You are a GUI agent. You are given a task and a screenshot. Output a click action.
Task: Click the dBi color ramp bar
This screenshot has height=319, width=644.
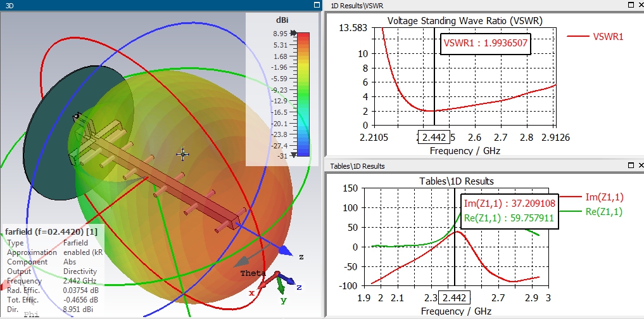[x=303, y=94]
